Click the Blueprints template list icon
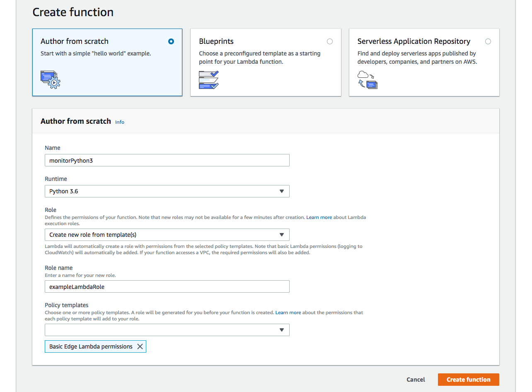The width and height of the screenshot is (532, 392). (x=209, y=80)
